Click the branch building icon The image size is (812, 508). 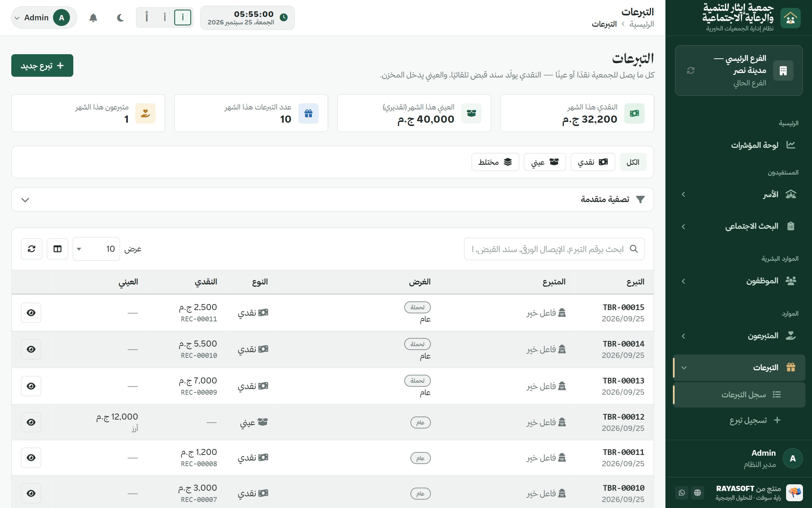pyautogui.click(x=783, y=70)
